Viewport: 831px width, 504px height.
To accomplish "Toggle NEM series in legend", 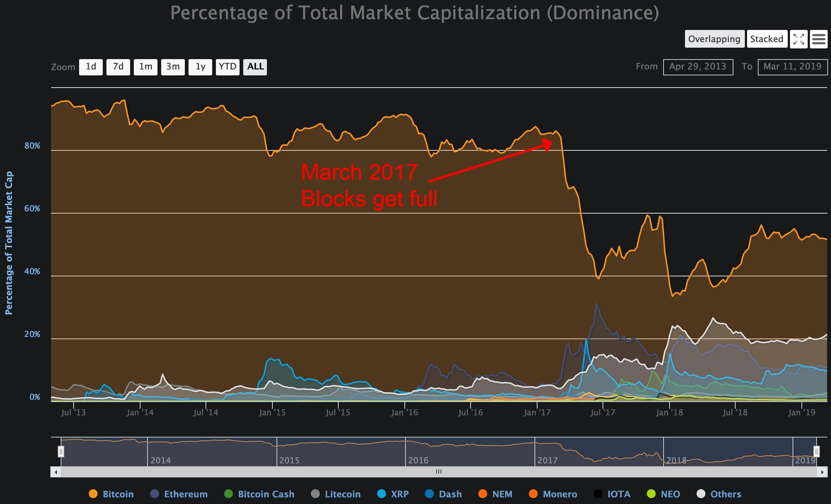I will 495,494.
